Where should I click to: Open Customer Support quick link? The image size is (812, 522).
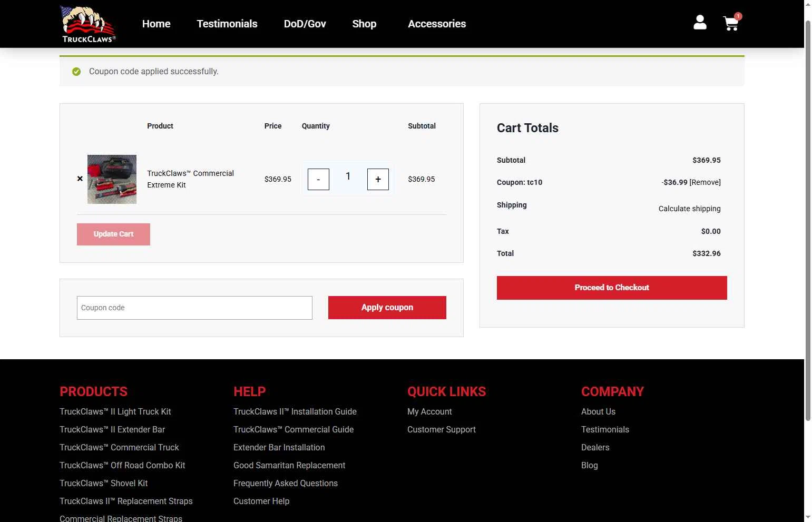(442, 430)
